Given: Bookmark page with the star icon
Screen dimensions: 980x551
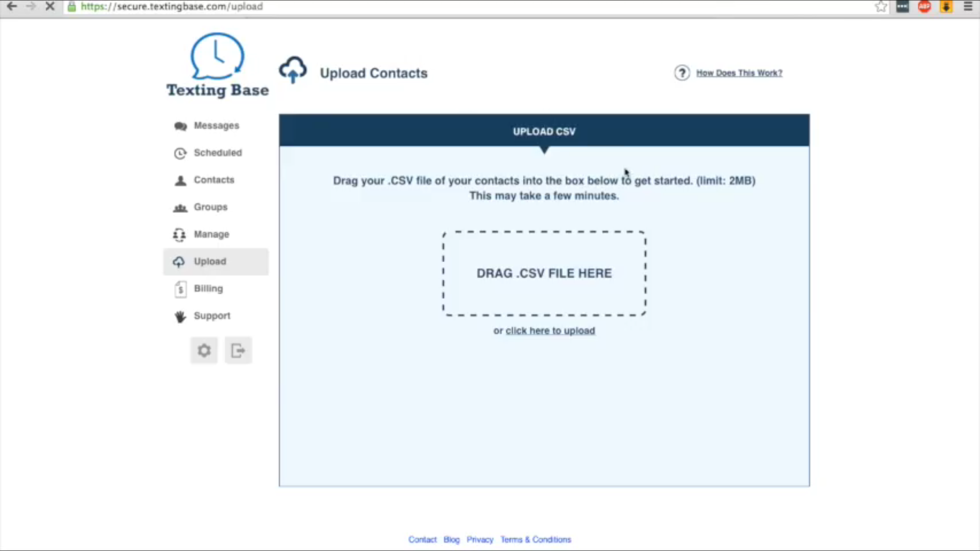Looking at the screenshot, I should [881, 7].
